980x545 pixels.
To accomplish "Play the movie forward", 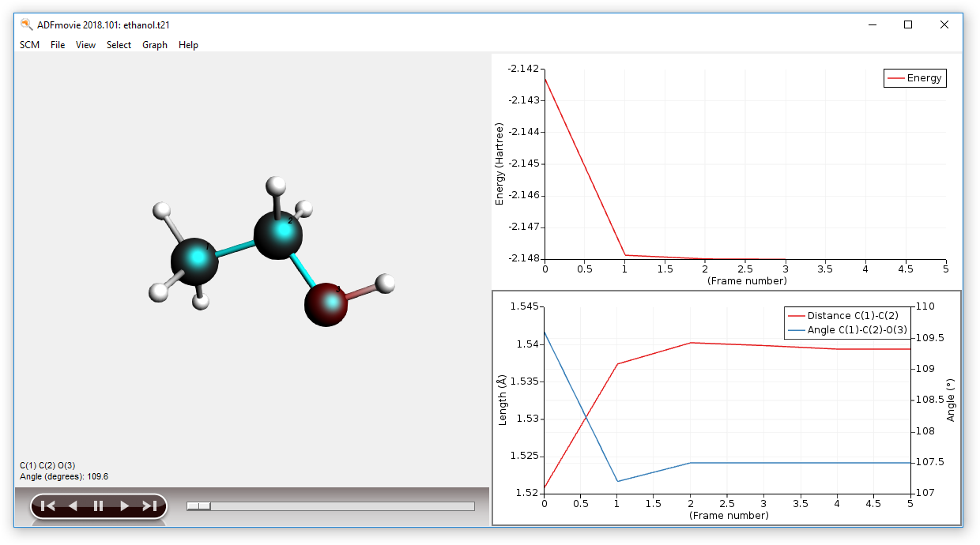I will pyautogui.click(x=124, y=506).
